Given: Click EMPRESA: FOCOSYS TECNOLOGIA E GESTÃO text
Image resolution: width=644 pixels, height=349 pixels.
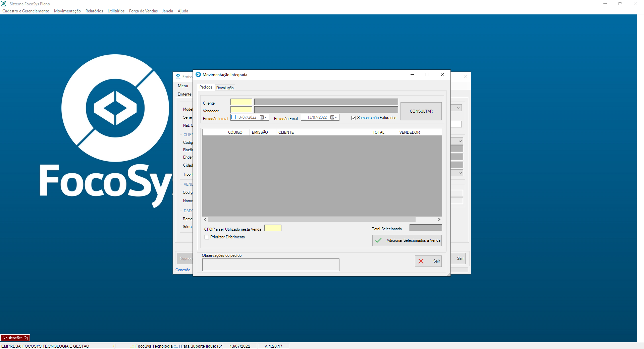Looking at the screenshot, I should [45, 346].
